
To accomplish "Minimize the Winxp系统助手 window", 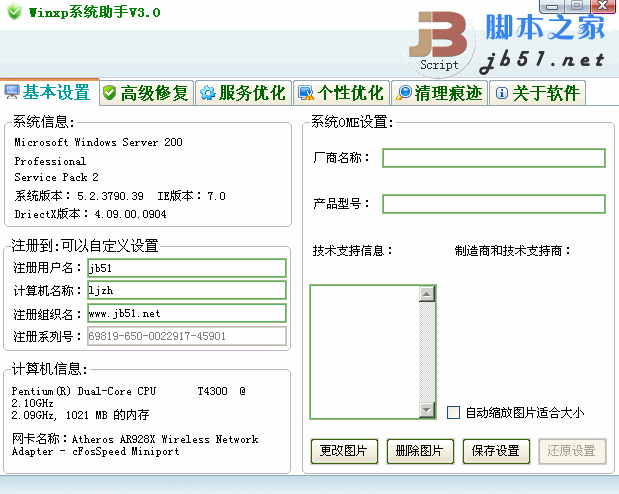I will click(552, 6).
